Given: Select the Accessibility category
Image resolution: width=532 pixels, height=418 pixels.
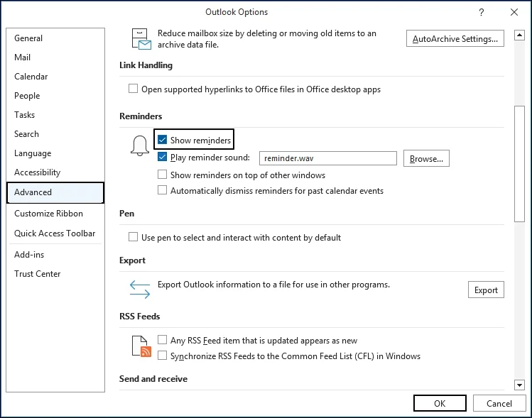Looking at the screenshot, I should pos(55,172).
